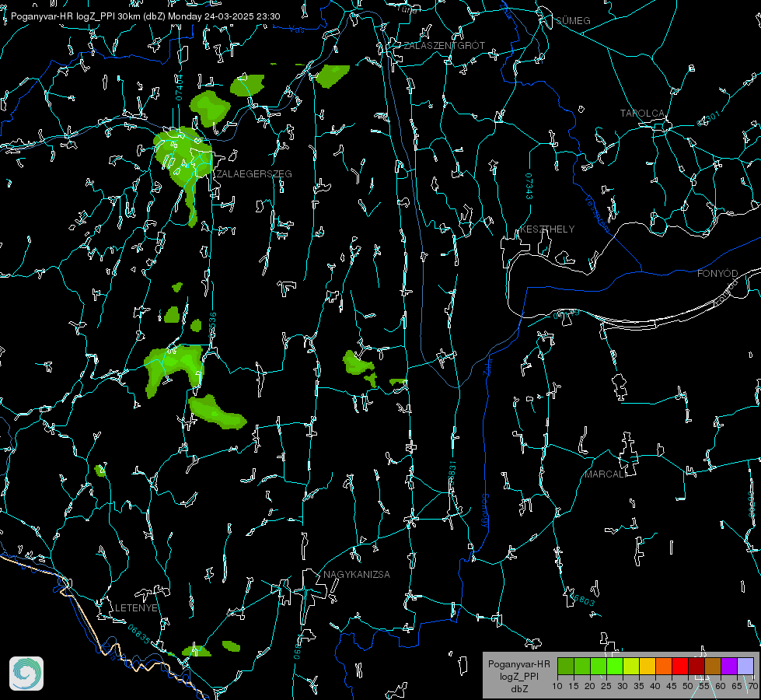Click the legend scale value 10
Screen dimensions: 761x700
[x=557, y=687]
